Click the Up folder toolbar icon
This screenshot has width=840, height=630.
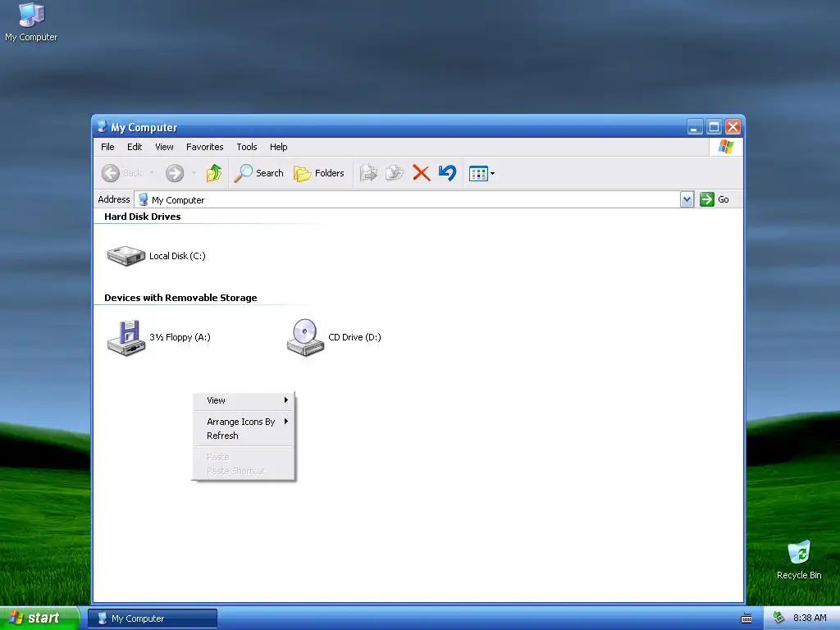click(x=214, y=173)
